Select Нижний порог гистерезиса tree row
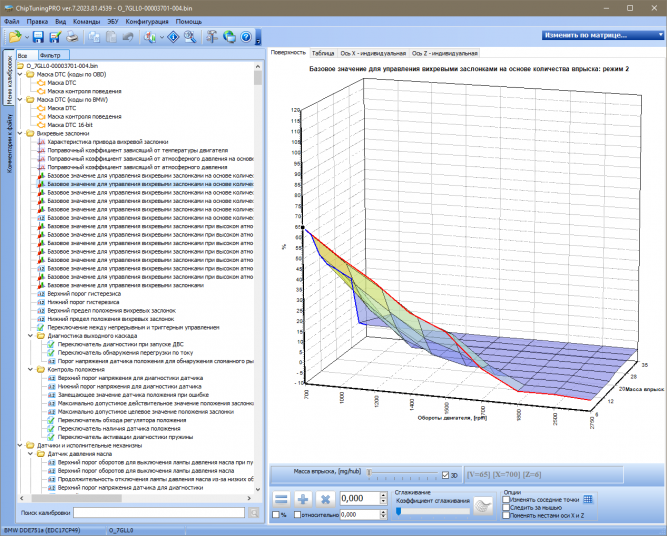The image size is (667, 536). [x=83, y=302]
